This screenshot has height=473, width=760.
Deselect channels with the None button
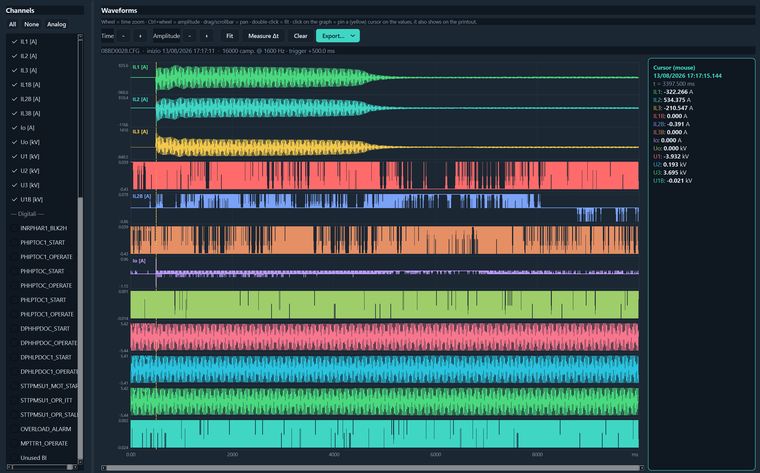(32, 24)
